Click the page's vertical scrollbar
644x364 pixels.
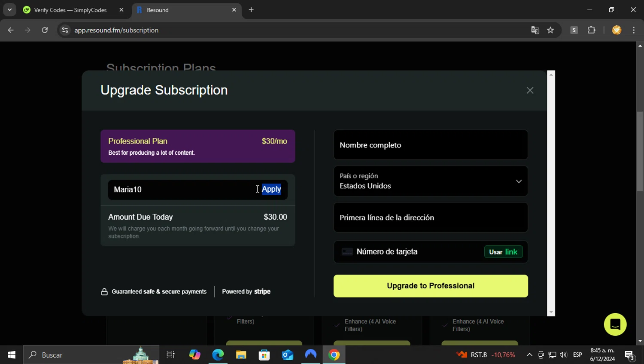click(640, 151)
